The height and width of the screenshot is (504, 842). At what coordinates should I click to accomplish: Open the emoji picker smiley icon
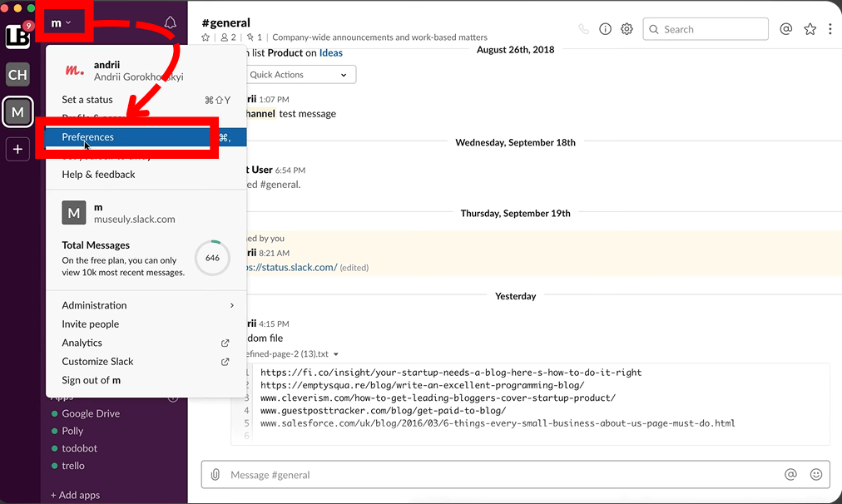816,474
